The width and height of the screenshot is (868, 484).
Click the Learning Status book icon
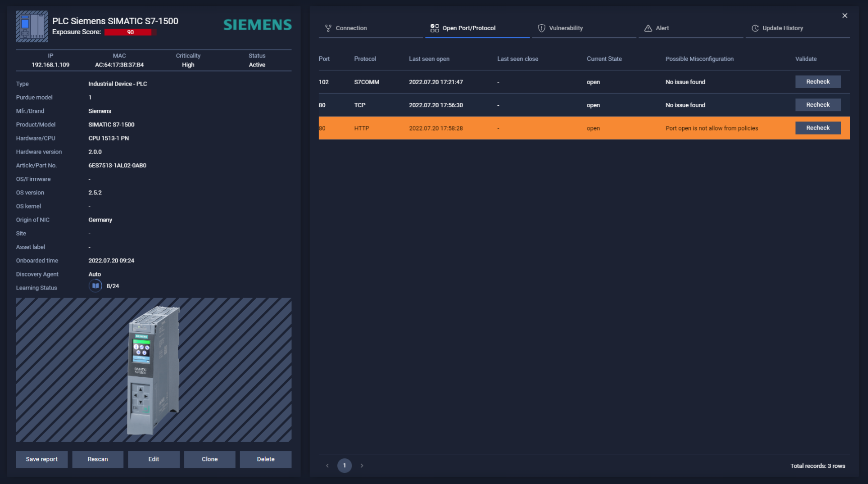(x=95, y=286)
